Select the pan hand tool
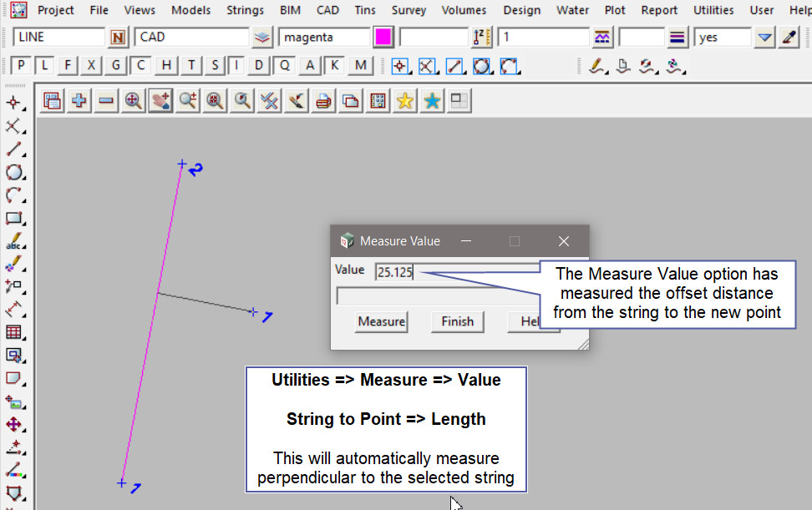Image resolution: width=812 pixels, height=510 pixels. tap(160, 101)
